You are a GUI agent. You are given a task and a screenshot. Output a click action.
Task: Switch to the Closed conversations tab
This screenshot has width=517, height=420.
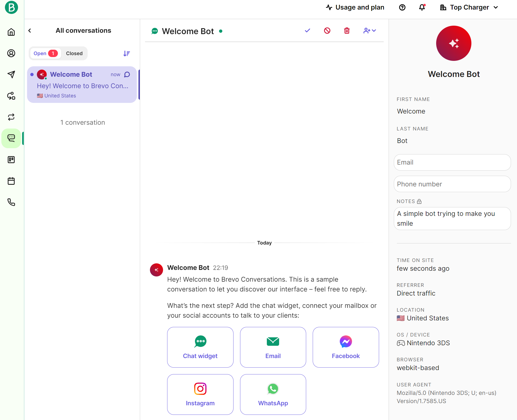(x=74, y=53)
